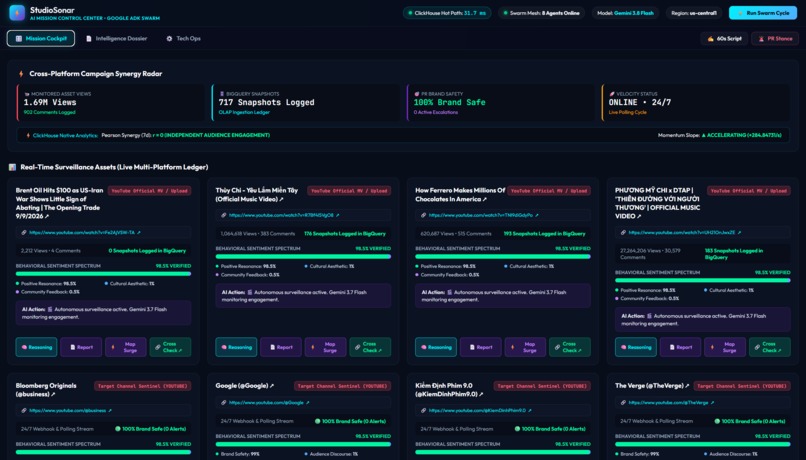806x460 pixels.
Task: Click Map Surge on the PHƯƠNG MỸ CHI card
Action: pos(725,347)
